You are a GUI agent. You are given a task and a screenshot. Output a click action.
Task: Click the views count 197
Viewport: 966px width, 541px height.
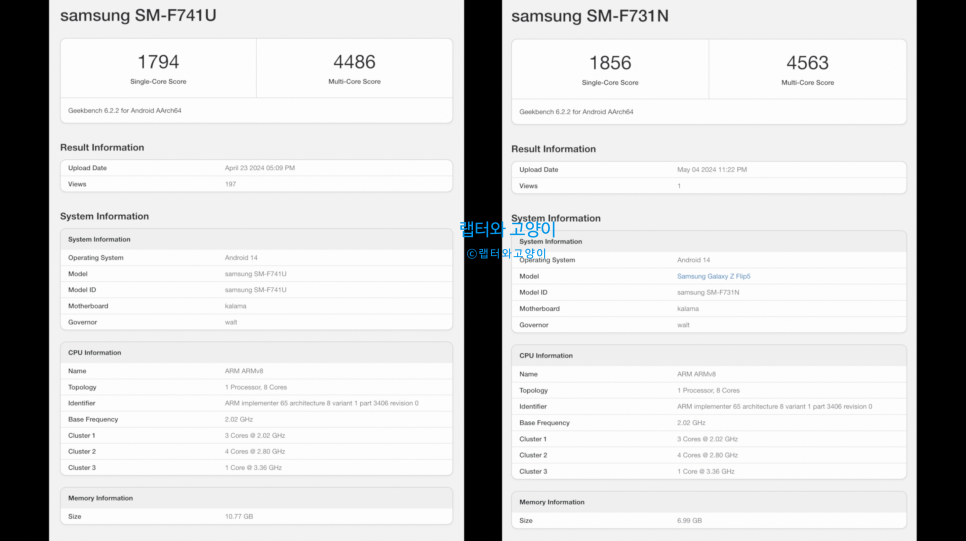coord(230,184)
